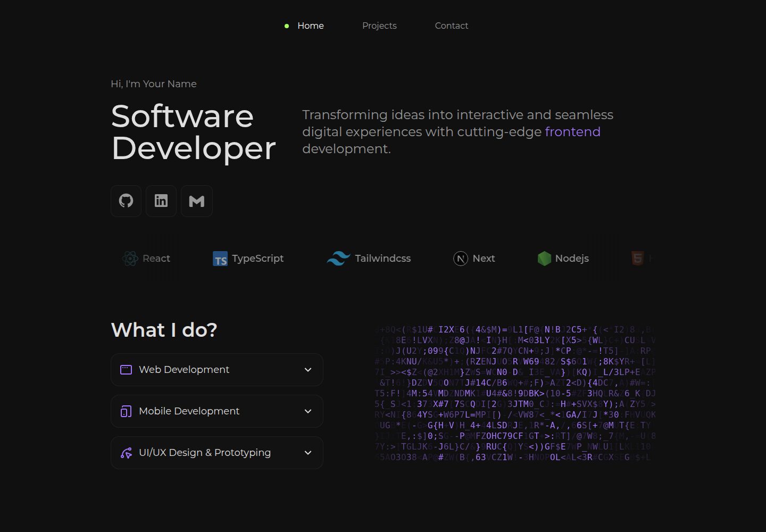Click the scrambled characters animation panel
Screen dimensions: 766x532
click(515, 393)
